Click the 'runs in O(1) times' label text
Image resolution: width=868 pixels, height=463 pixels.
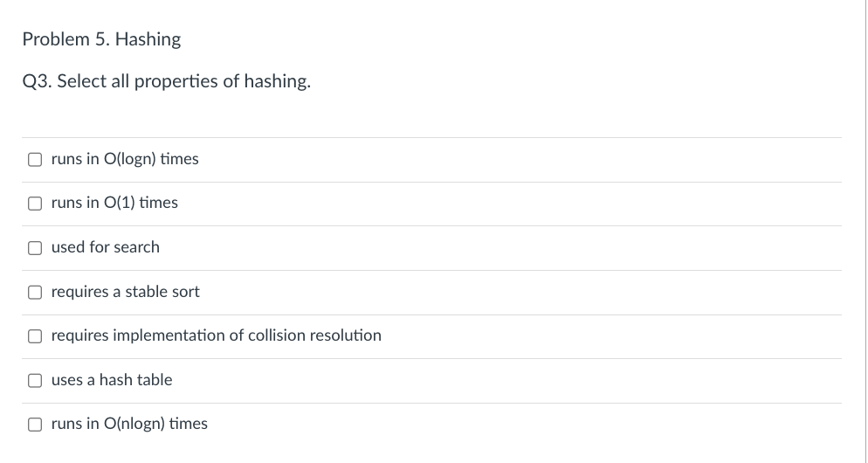pyautogui.click(x=114, y=203)
